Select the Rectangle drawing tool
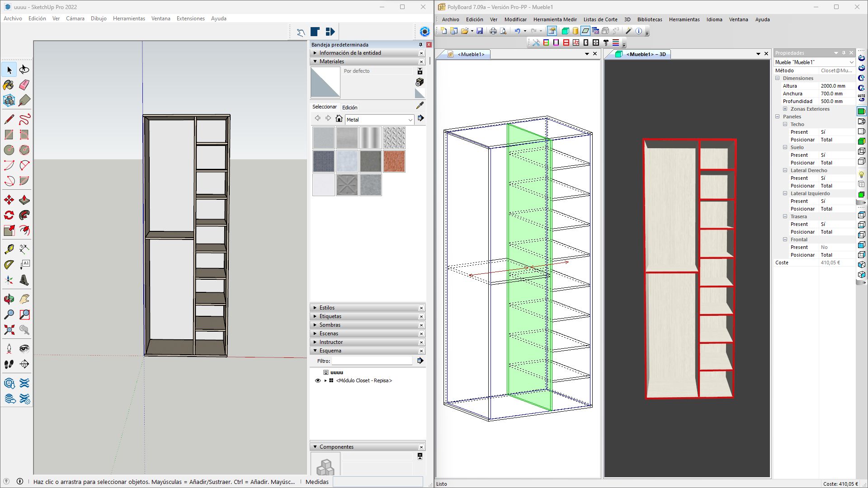 (x=8, y=134)
